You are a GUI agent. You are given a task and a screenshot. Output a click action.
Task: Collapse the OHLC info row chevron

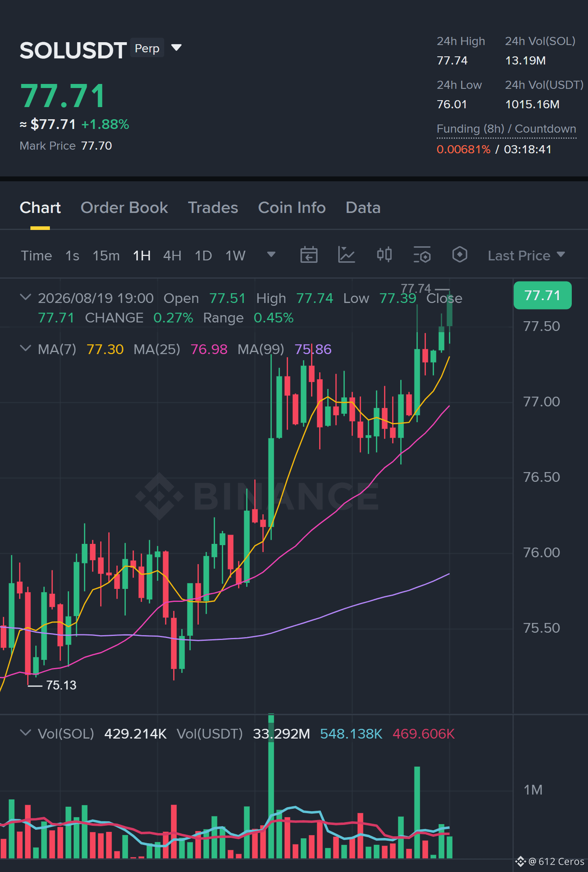(26, 297)
